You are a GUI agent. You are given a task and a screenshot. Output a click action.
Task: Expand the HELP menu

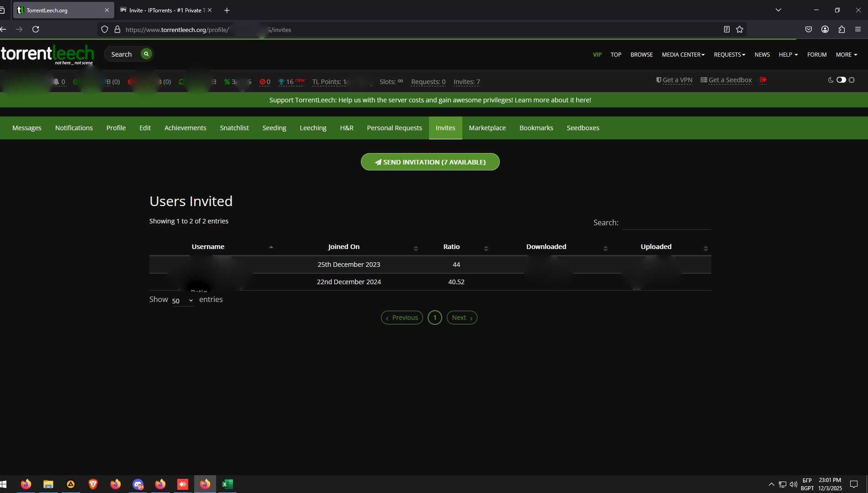[788, 54]
